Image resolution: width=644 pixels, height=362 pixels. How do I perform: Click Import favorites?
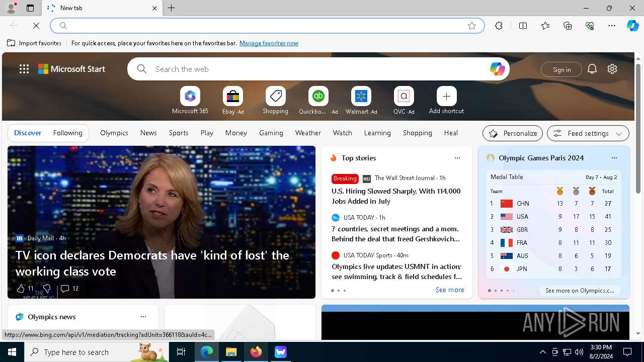[34, 43]
